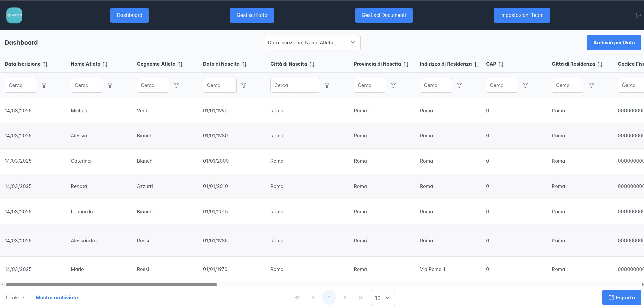Sort the Città di Residenza column

[x=600, y=64]
